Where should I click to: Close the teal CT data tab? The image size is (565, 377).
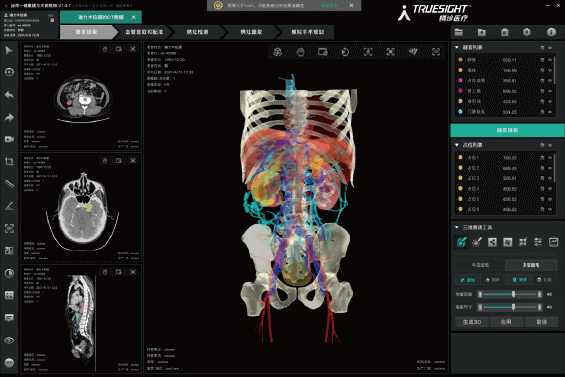[x=134, y=17]
